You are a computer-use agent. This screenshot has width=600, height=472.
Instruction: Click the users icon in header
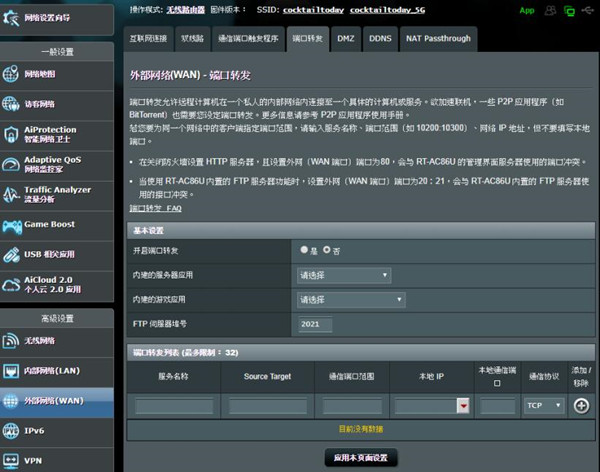[550, 10]
